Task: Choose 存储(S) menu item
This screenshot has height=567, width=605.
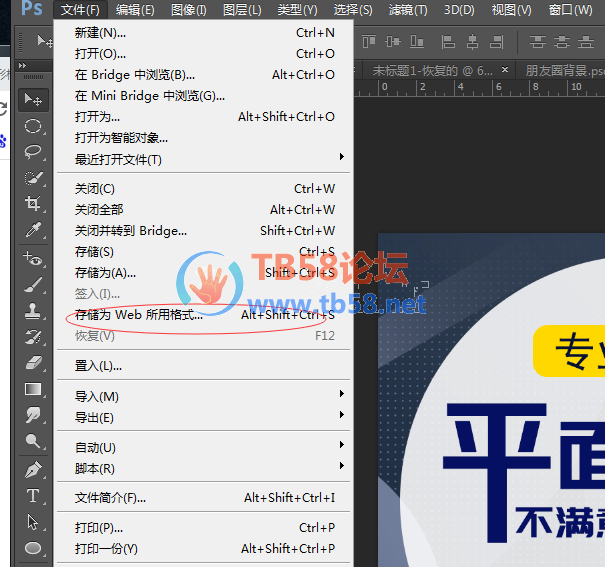Action: pyautogui.click(x=203, y=251)
